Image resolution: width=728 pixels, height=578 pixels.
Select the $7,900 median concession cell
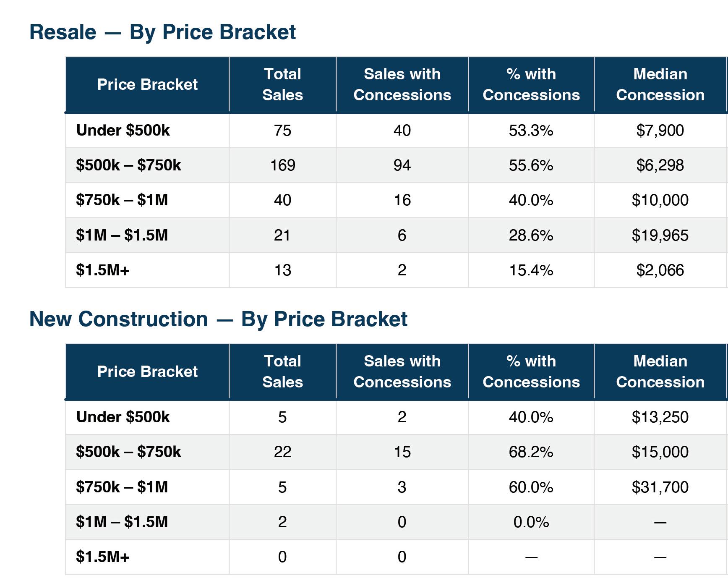[660, 131]
